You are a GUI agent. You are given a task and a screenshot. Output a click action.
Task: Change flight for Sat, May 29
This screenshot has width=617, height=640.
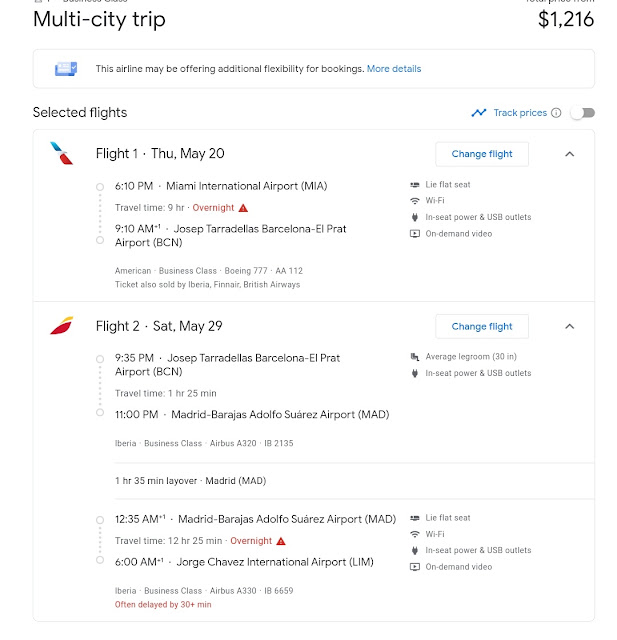tap(482, 327)
